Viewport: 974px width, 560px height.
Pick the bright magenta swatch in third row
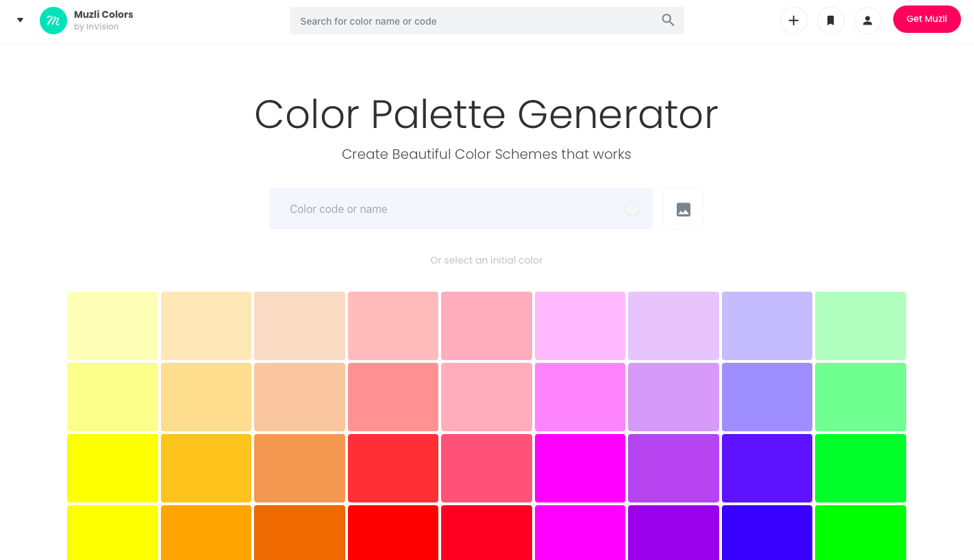point(580,468)
